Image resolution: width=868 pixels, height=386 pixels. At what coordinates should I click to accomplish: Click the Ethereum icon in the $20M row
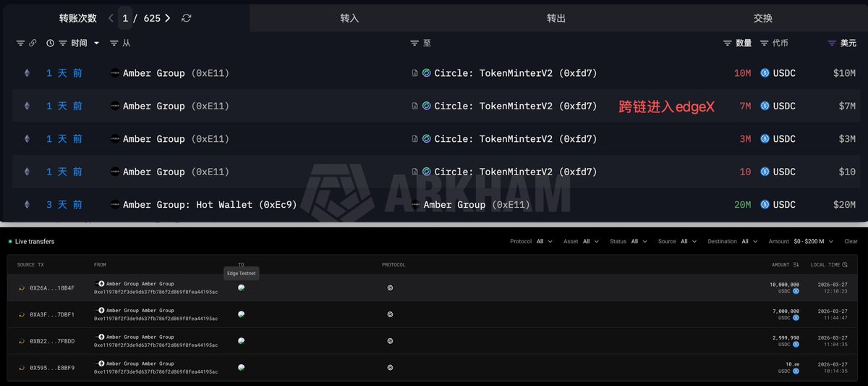(27, 205)
